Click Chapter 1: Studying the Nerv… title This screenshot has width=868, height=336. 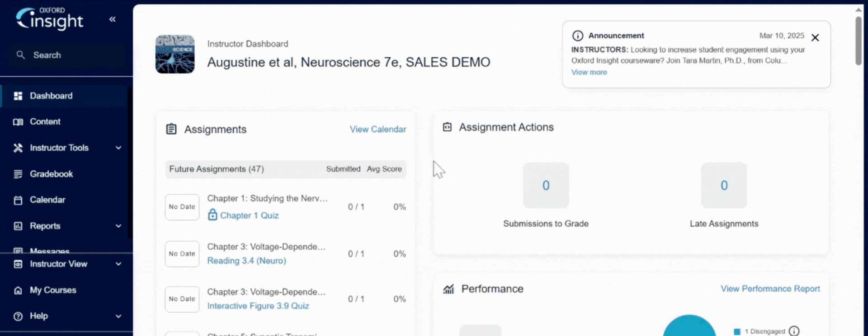coord(268,198)
